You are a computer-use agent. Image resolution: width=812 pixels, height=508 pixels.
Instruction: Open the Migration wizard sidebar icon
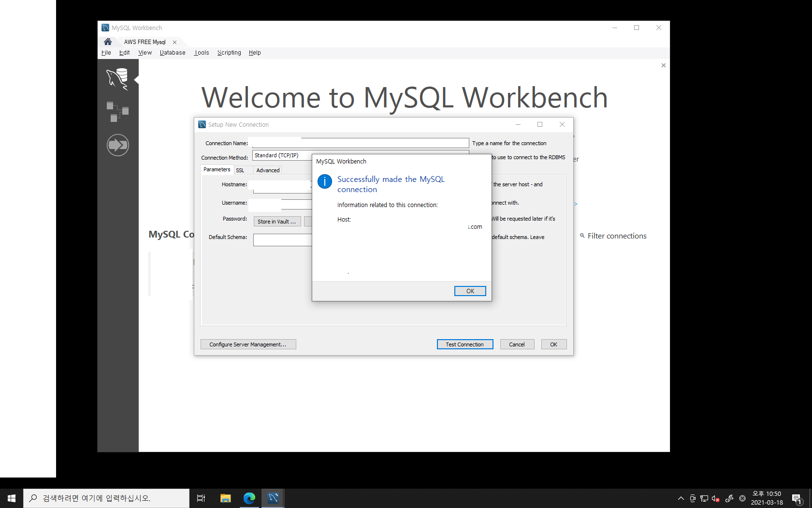click(x=117, y=145)
